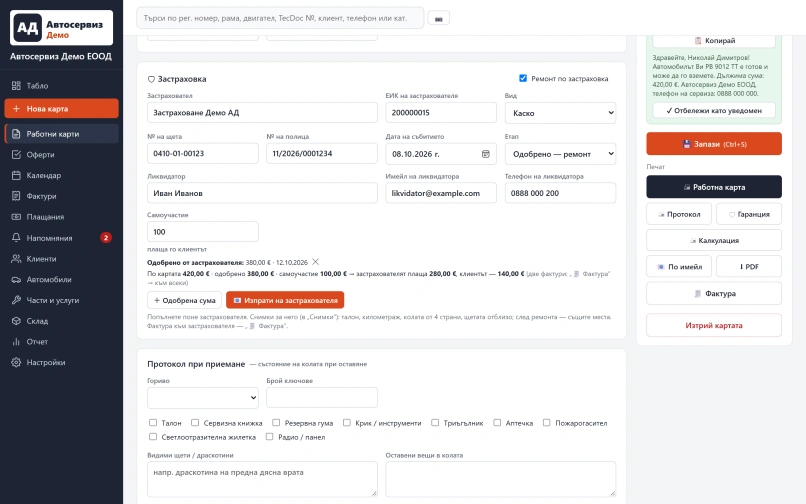This screenshot has height=504, width=806.
Task: Open Склад menu item
Action: click(x=61, y=321)
